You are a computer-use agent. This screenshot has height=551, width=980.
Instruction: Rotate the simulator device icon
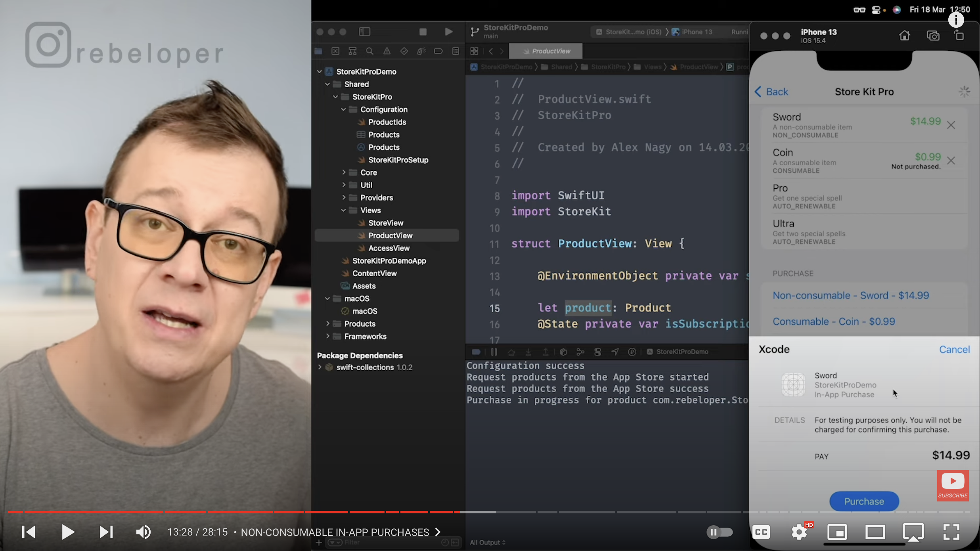[959, 35]
